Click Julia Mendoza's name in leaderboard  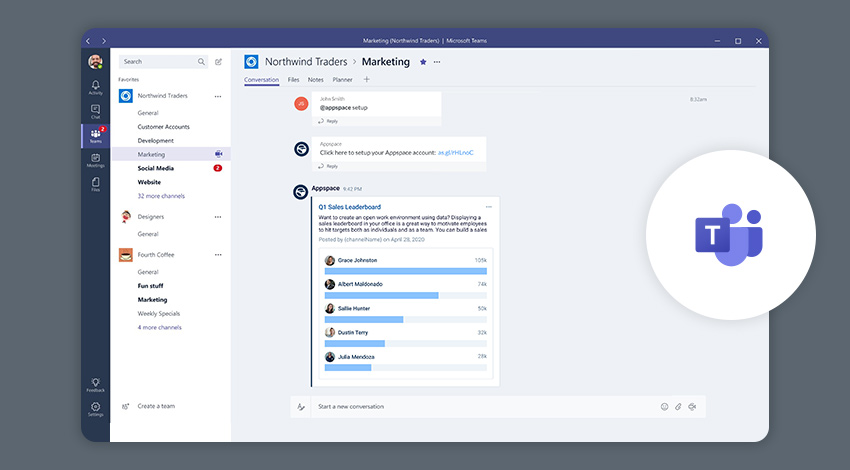[x=356, y=357]
